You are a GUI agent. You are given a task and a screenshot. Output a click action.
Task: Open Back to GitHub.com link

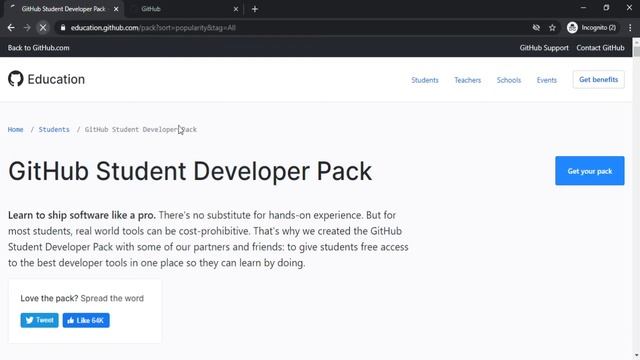pyautogui.click(x=38, y=48)
